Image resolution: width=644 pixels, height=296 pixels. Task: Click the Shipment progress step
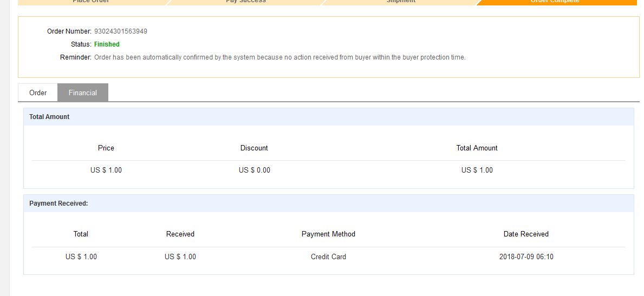click(x=401, y=2)
